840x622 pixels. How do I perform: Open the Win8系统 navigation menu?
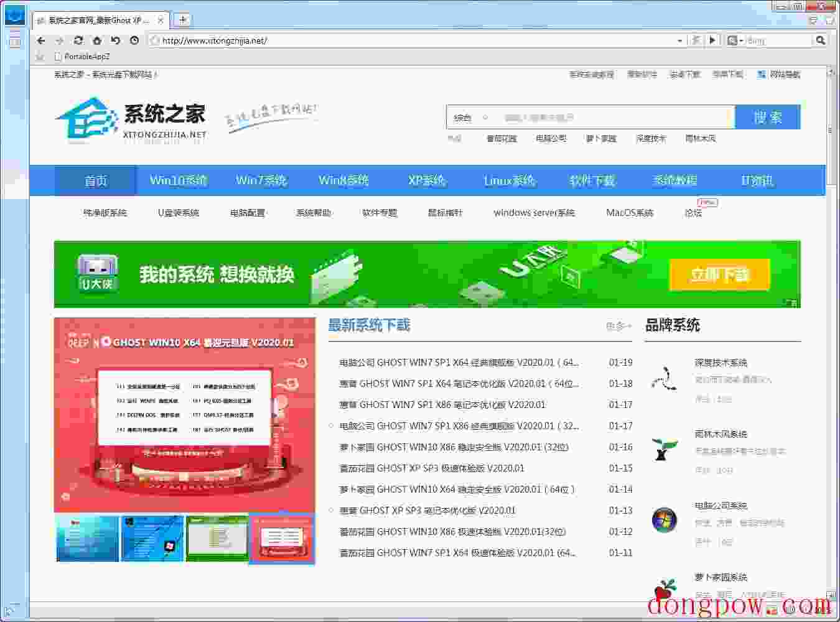344,181
